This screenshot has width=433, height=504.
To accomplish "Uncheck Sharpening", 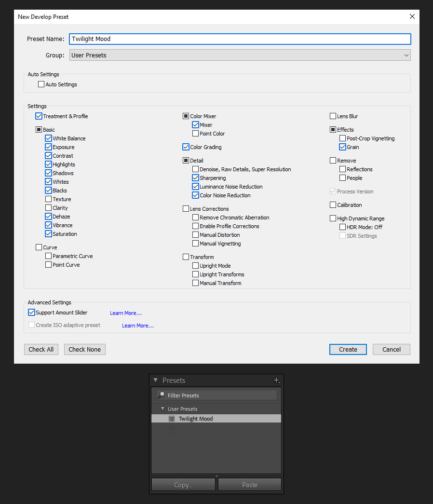I will 195,178.
